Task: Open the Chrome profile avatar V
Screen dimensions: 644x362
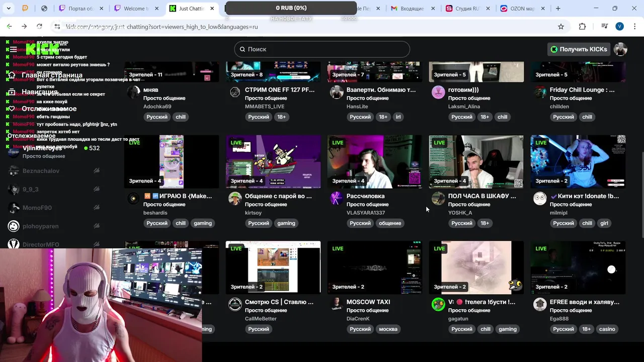Action: click(x=619, y=27)
